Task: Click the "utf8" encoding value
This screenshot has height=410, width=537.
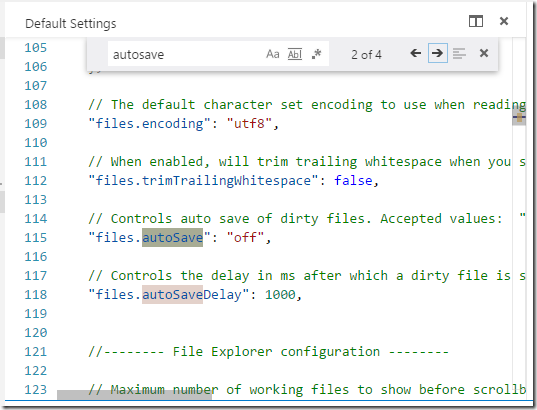Action: coord(249,123)
